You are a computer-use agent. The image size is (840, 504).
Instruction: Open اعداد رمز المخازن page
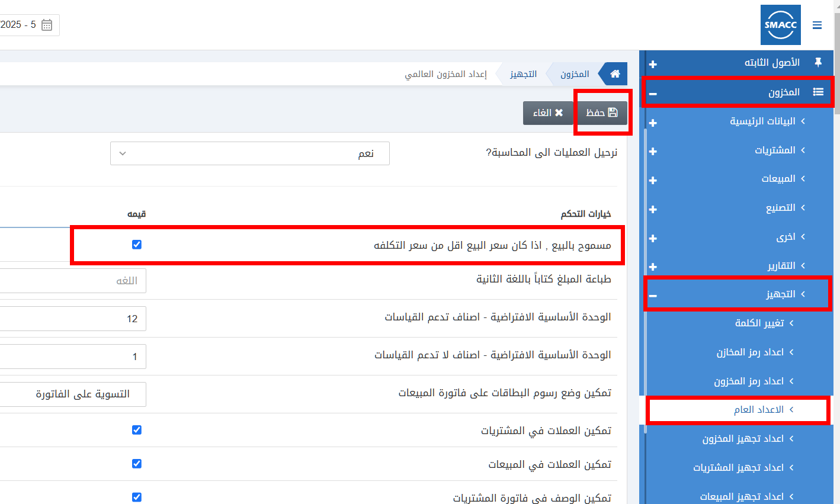750,352
